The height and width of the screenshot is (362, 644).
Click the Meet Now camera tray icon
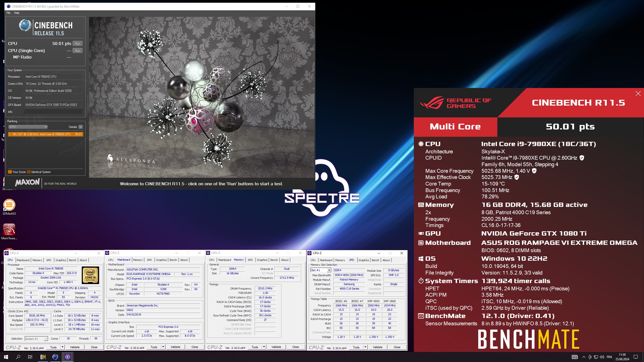coord(590,357)
